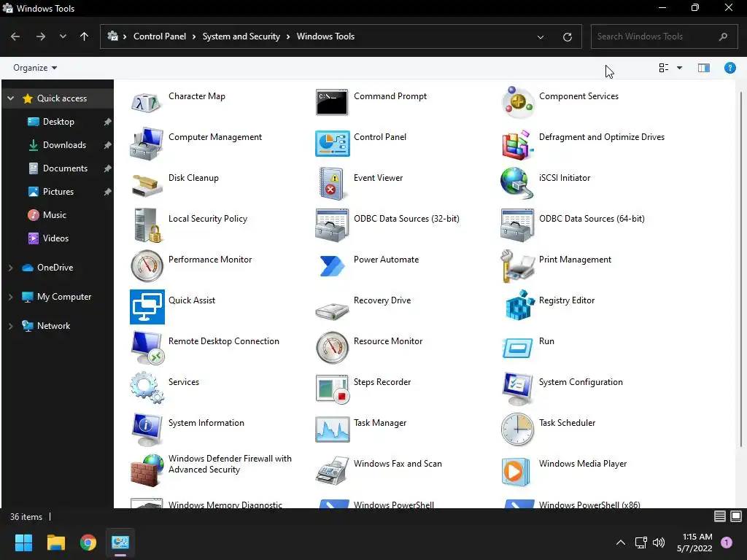The image size is (747, 560).
Task: Open the view options dropdown arrow
Action: (x=679, y=68)
